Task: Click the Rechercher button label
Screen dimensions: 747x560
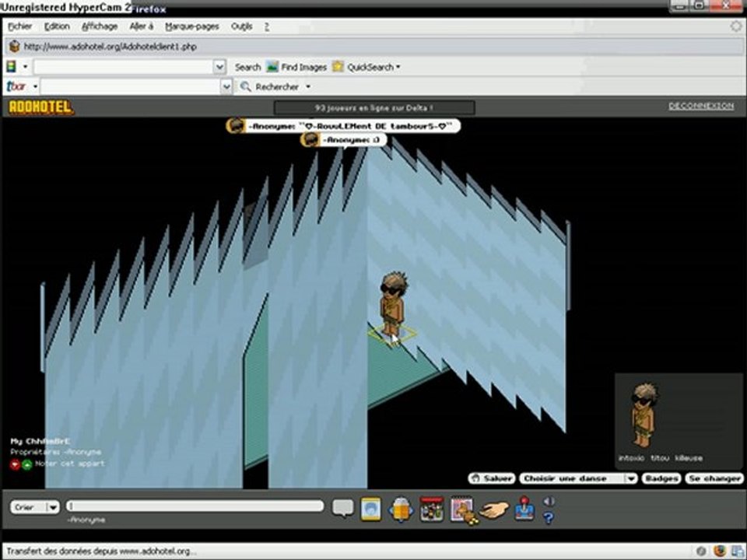Action: 277,86
